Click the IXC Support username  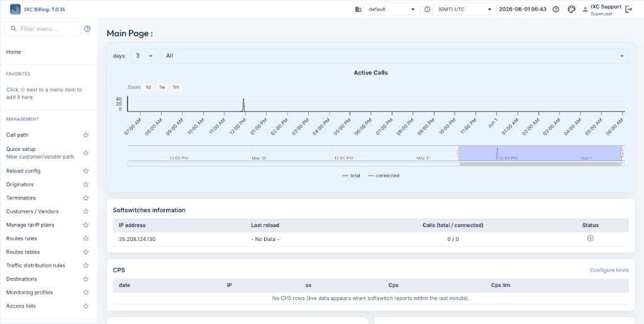coord(606,6)
